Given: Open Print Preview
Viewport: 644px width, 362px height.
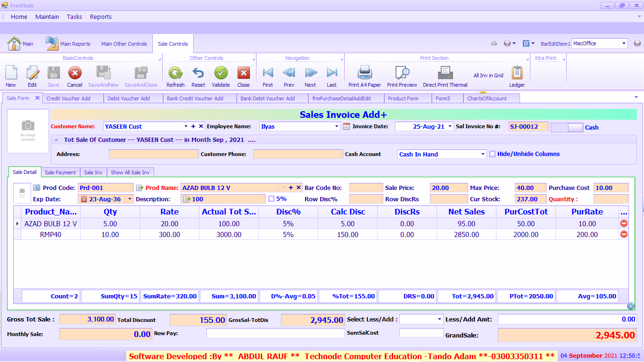Looking at the screenshot, I should pos(402,73).
